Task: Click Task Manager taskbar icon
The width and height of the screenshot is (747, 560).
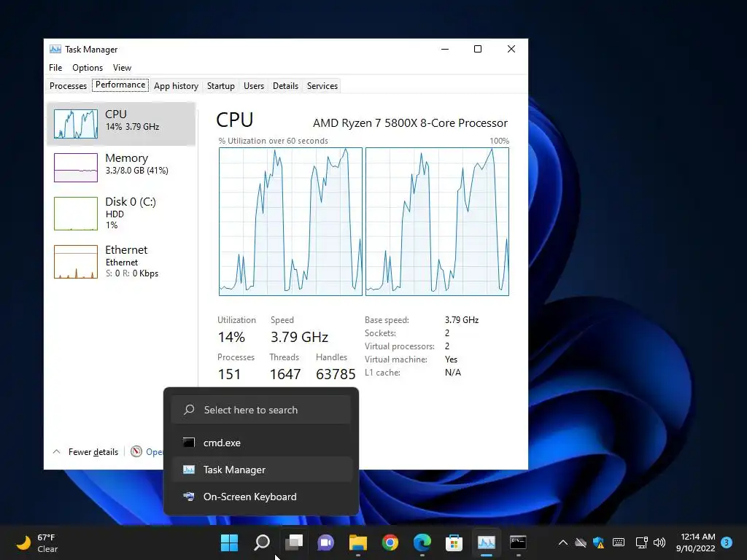Action: (487, 542)
